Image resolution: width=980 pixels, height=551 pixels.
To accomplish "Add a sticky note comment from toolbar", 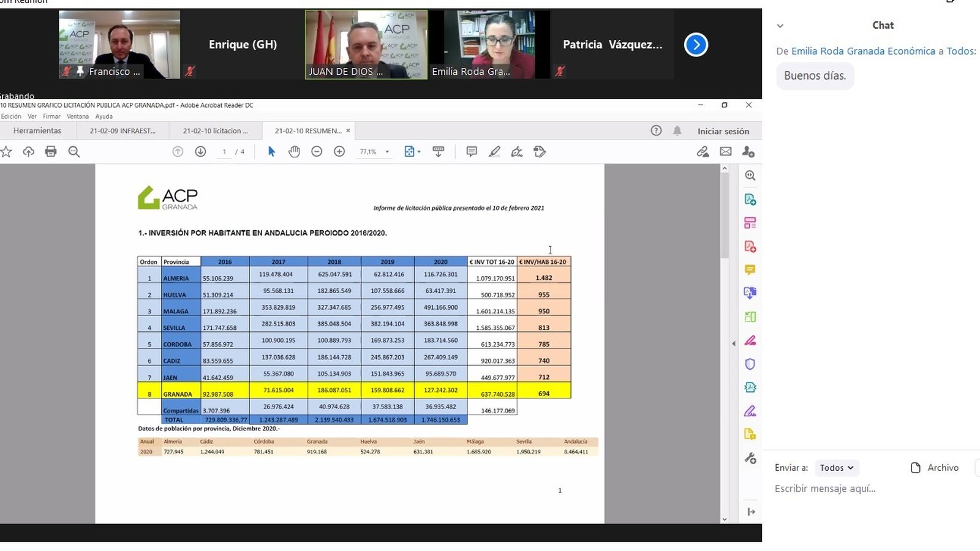I will pos(471,152).
